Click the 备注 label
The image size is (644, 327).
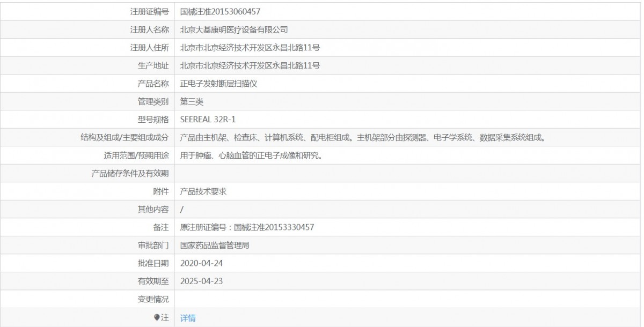(161, 227)
